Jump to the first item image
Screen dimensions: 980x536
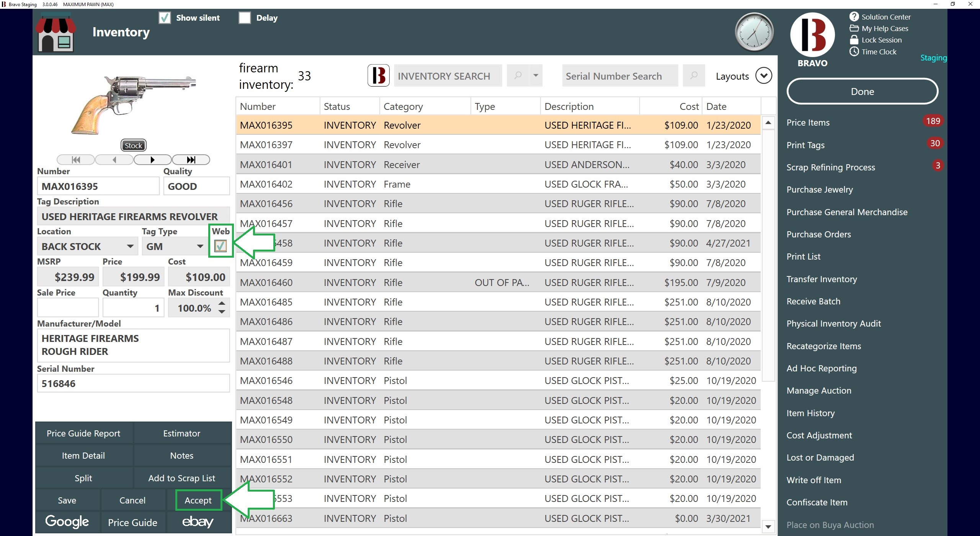click(76, 160)
